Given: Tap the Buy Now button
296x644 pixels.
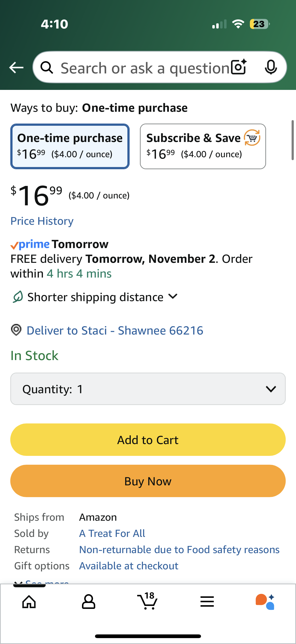Looking at the screenshot, I should pyautogui.click(x=148, y=481).
